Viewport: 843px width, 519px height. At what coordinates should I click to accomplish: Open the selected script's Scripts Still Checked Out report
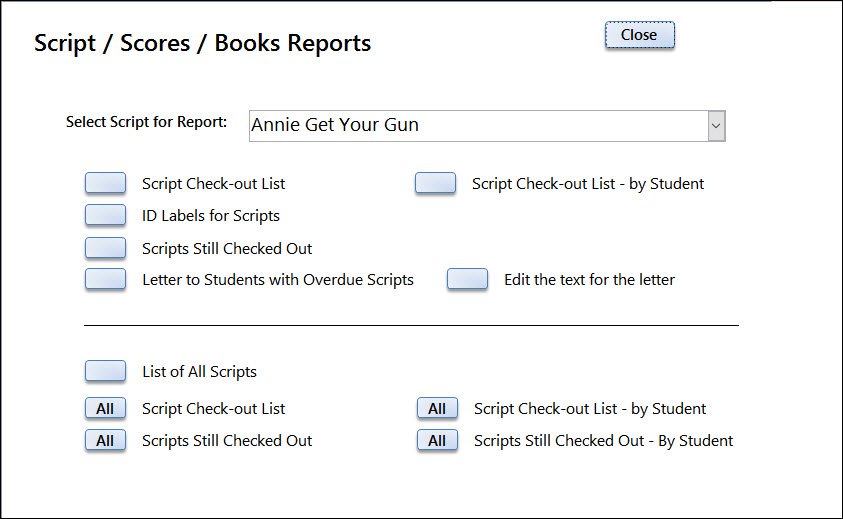pos(105,248)
